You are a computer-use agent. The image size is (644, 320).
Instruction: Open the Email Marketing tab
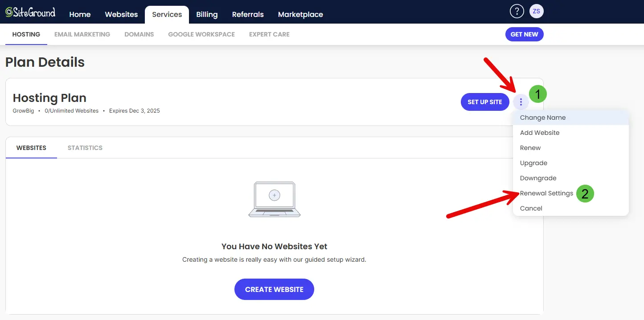[x=82, y=34]
